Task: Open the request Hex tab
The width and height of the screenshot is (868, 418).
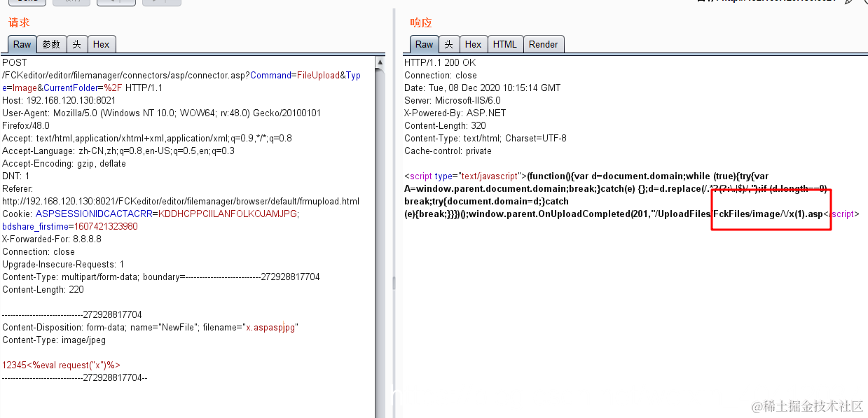Action: [x=102, y=44]
